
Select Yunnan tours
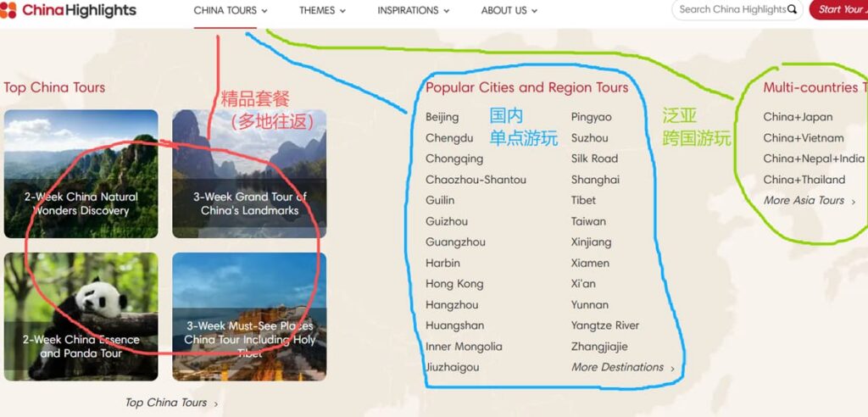(590, 305)
